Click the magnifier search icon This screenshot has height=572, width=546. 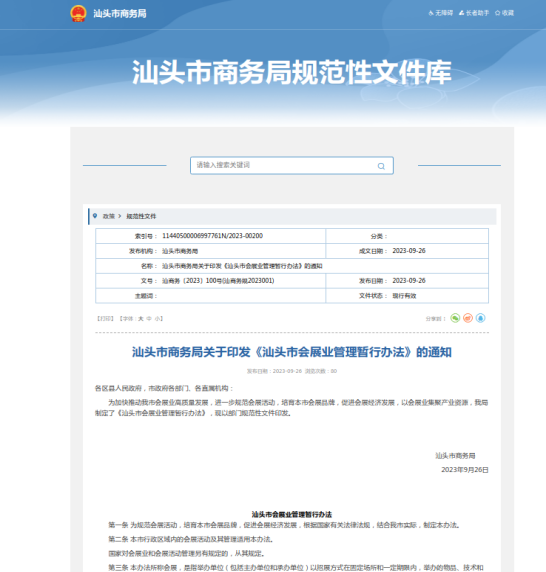click(x=381, y=166)
